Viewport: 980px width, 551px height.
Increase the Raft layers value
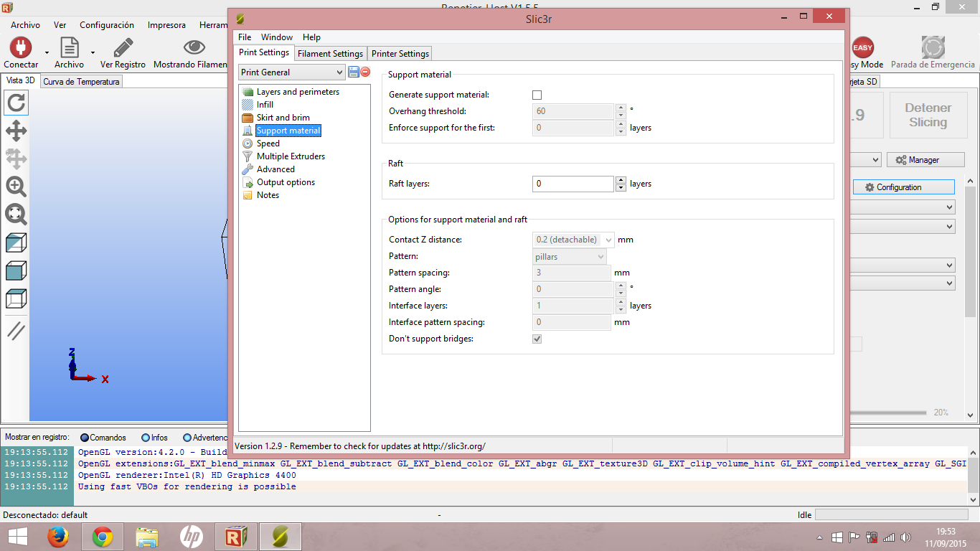(x=621, y=180)
